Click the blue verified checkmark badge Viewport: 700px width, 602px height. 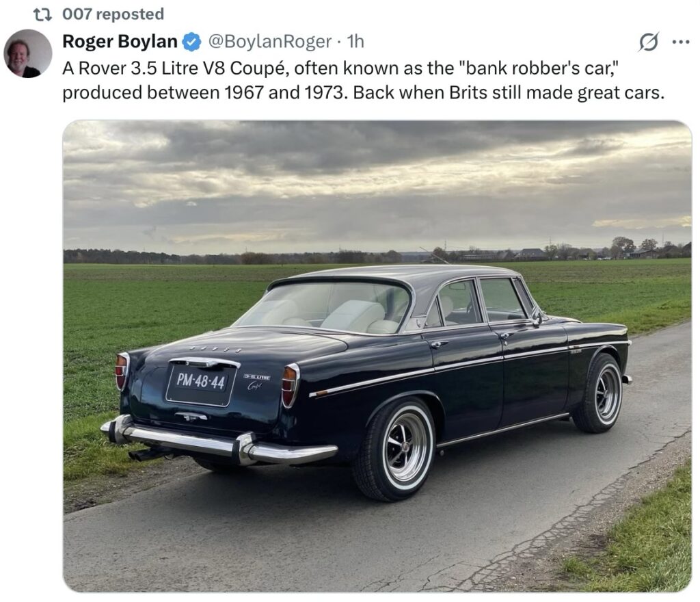coord(192,42)
